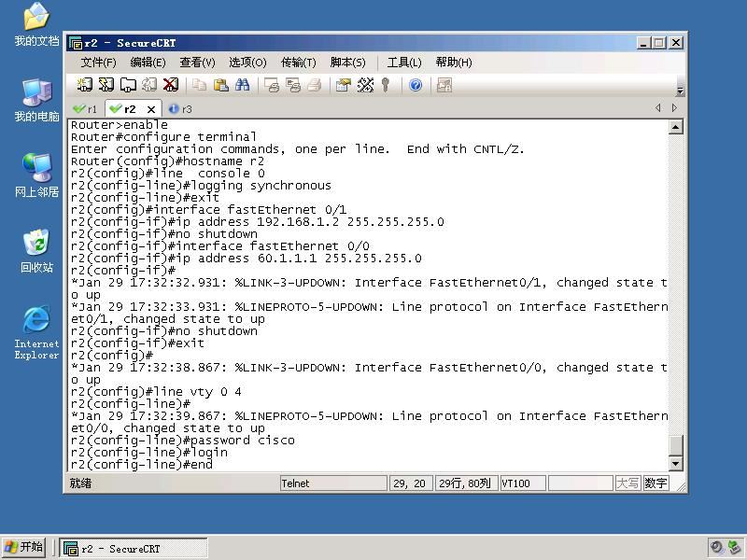Click the SecureCRT title bar app icon
The width and height of the screenshot is (747, 560).
point(76,43)
